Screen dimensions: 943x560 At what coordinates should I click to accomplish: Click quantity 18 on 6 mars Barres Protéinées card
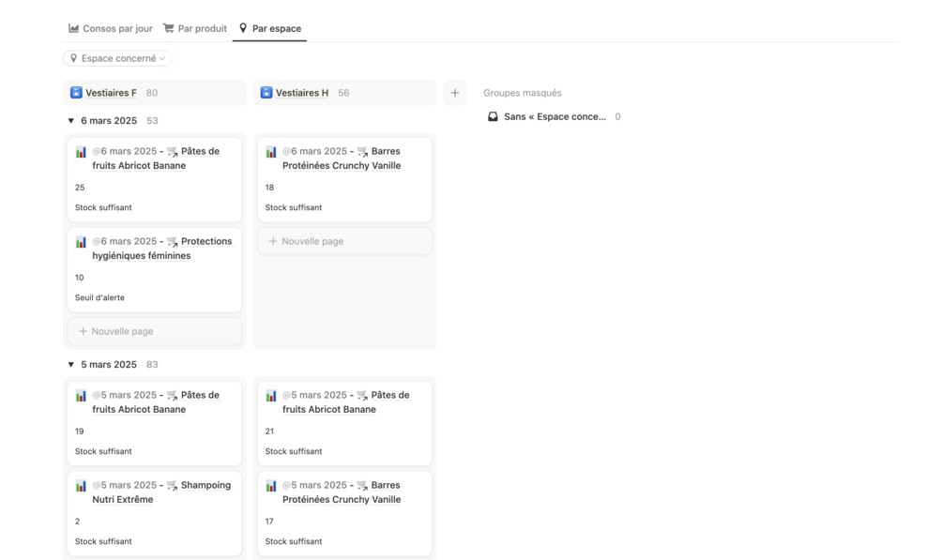(x=269, y=188)
